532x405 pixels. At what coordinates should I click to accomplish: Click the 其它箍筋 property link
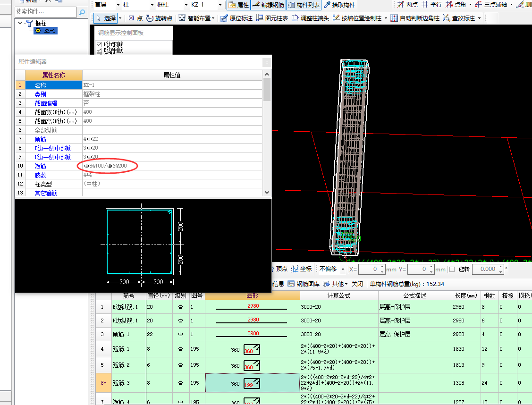pos(46,193)
